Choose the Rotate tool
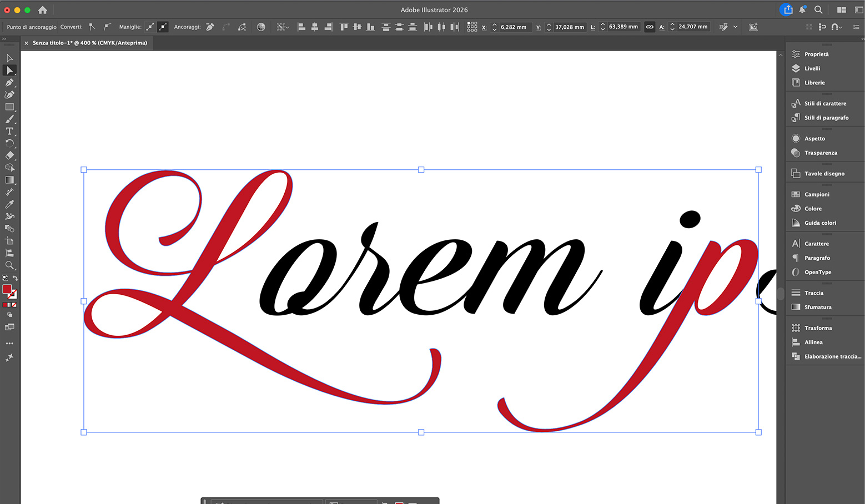Screen dimensions: 865x504 click(9, 143)
